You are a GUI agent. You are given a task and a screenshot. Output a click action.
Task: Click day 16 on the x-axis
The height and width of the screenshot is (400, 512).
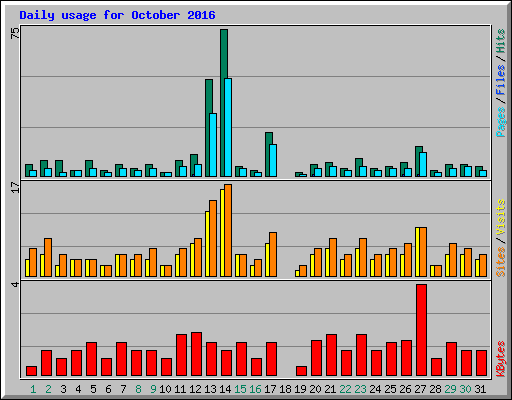pyautogui.click(x=255, y=389)
